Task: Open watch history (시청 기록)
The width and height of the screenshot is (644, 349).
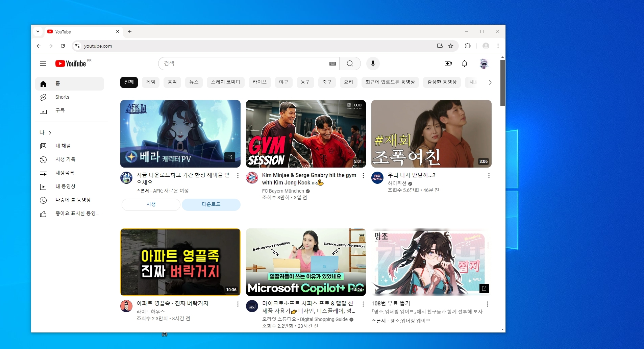Action: (70, 159)
